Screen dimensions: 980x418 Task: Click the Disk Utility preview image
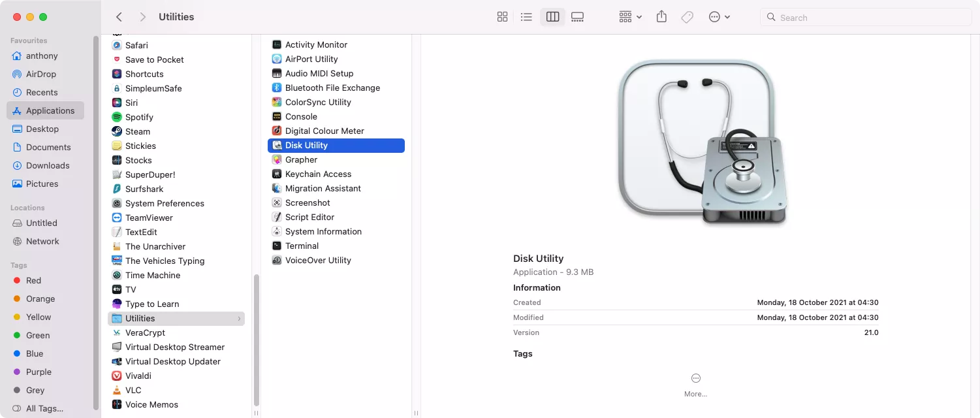click(x=703, y=143)
